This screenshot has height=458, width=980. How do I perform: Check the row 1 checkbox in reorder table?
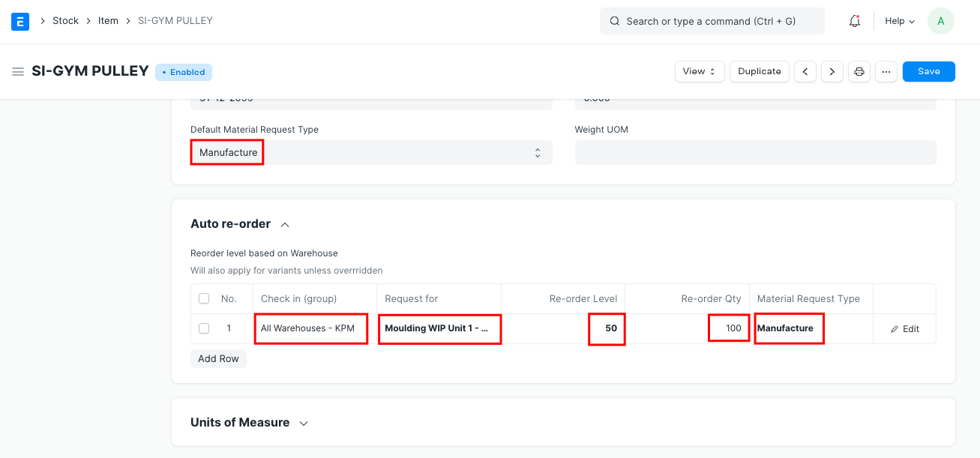204,328
